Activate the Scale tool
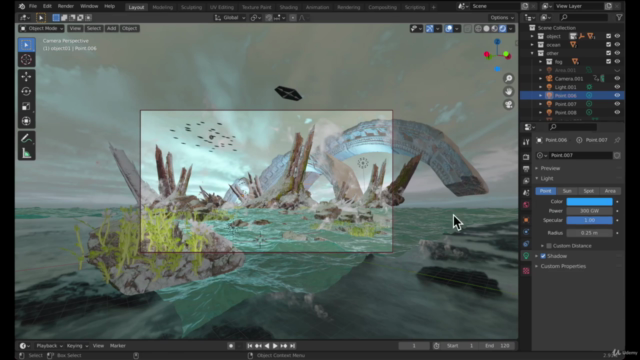The image size is (640, 360). click(x=26, y=106)
